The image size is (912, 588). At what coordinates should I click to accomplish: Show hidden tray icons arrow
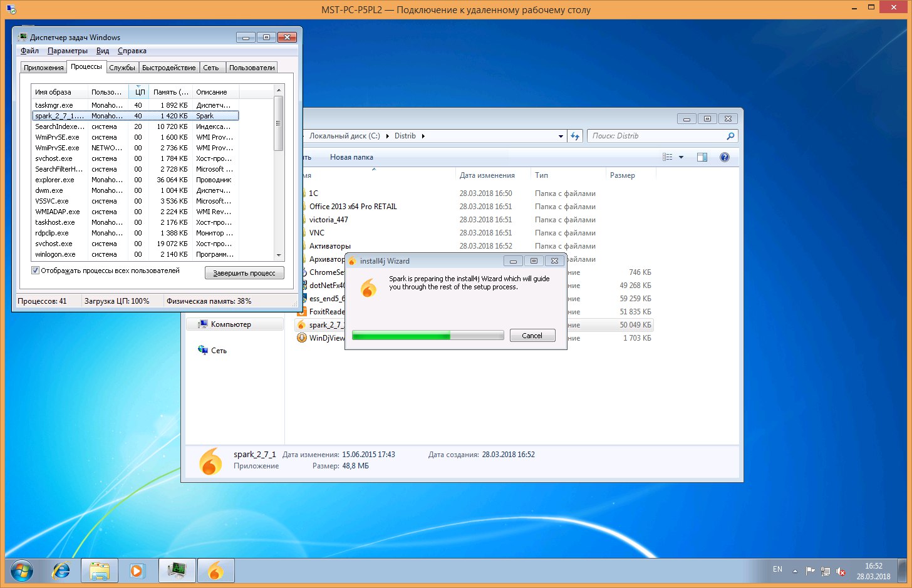795,571
